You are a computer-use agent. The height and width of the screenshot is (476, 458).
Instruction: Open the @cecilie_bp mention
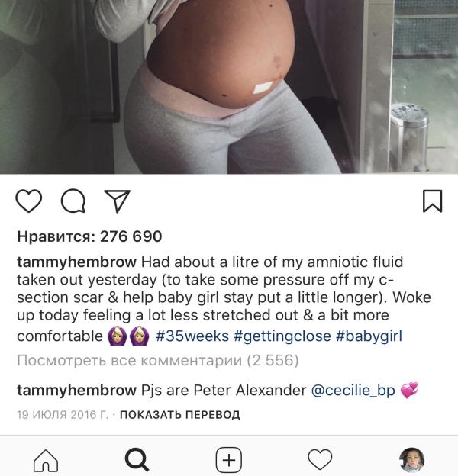(x=353, y=391)
